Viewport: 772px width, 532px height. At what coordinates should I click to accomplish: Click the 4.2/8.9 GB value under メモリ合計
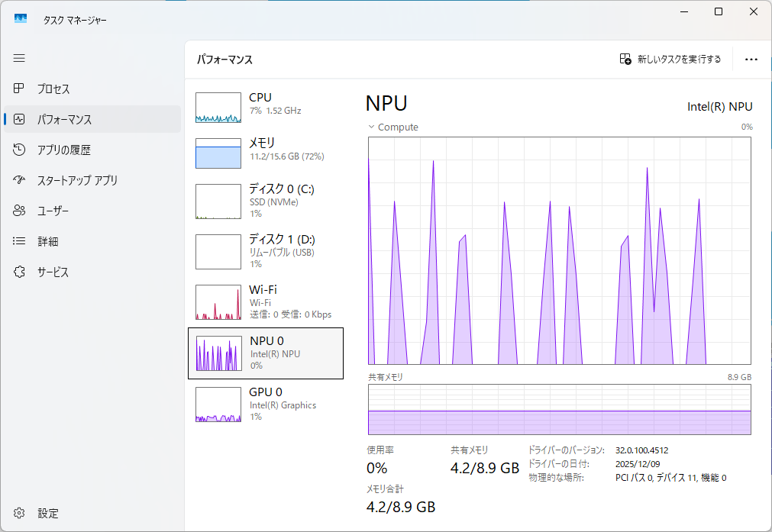(401, 507)
